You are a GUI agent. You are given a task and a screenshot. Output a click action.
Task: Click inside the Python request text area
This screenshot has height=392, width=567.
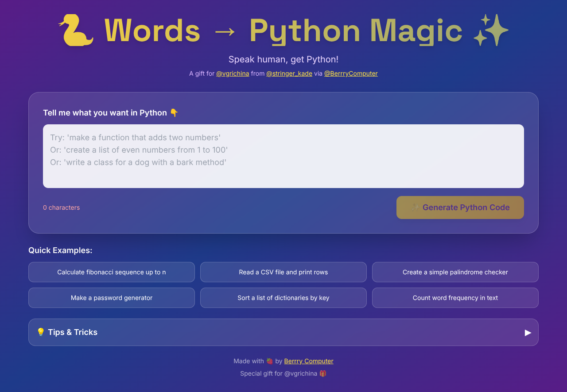[x=283, y=156]
